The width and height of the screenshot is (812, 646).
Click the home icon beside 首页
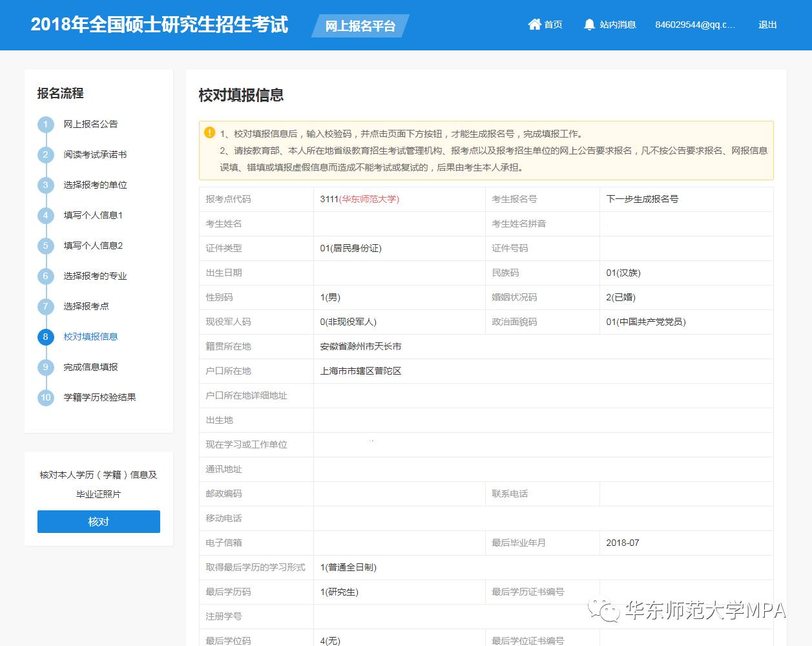(534, 24)
